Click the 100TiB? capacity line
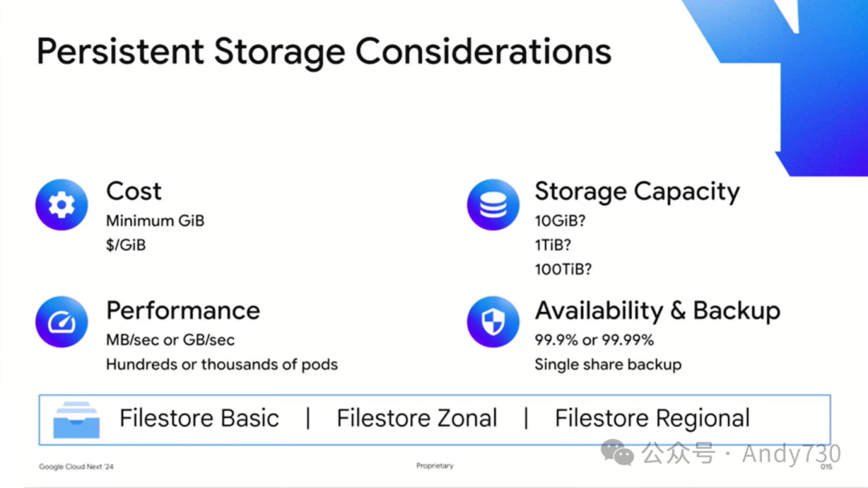Screen dimensions: 868x488 click(563, 269)
